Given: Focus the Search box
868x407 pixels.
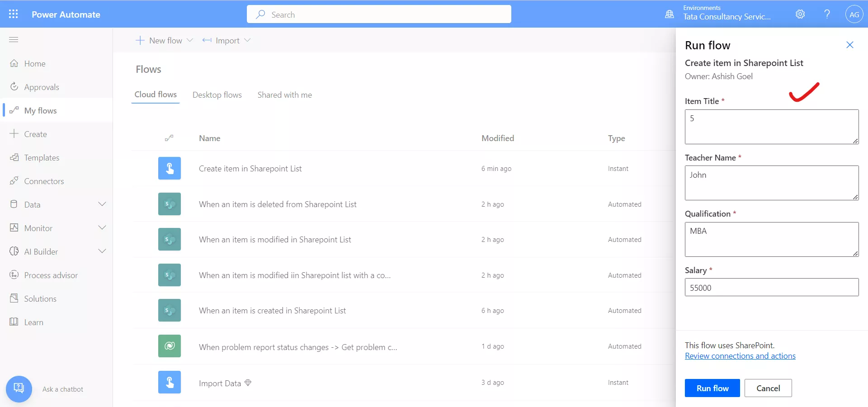Looking at the screenshot, I should tap(379, 14).
